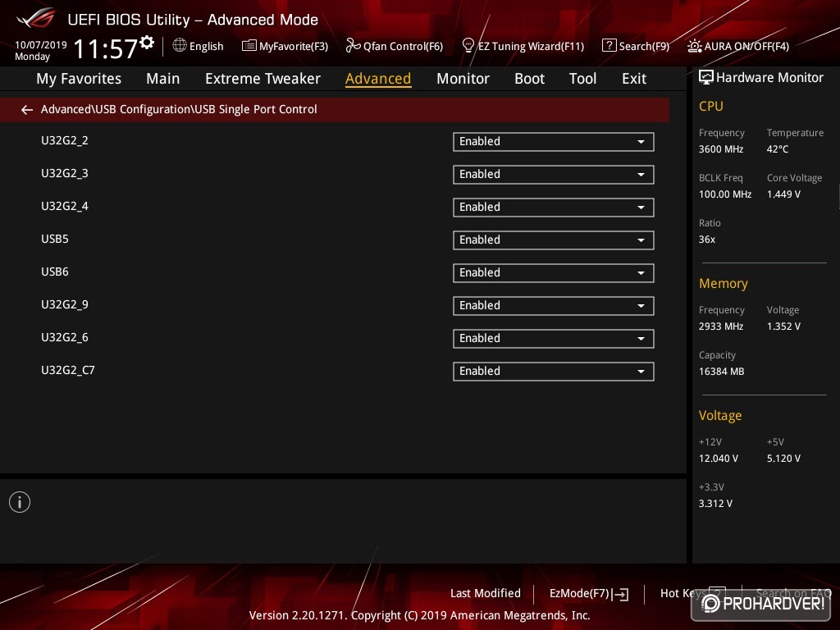The width and height of the screenshot is (840, 630).
Task: Click the memory voltage 1.352 V
Action: coord(783,326)
